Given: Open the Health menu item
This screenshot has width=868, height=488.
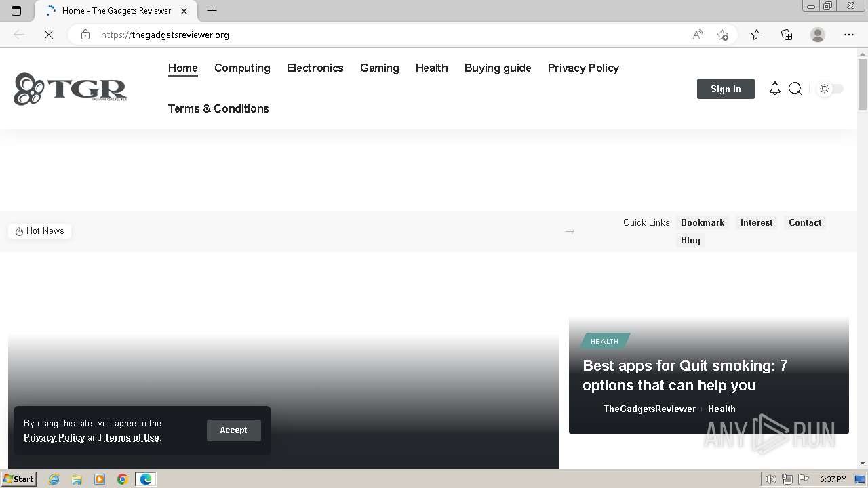Looking at the screenshot, I should pyautogui.click(x=432, y=68).
